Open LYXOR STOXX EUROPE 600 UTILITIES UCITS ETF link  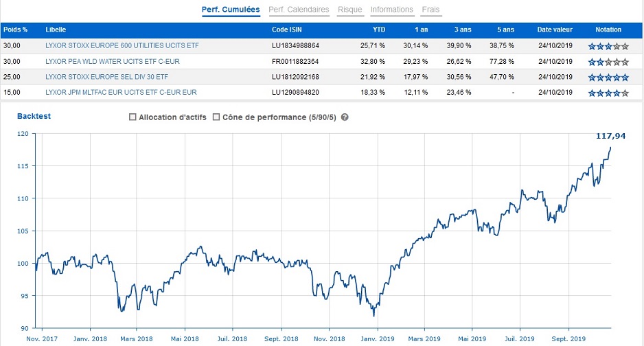[x=122, y=45]
